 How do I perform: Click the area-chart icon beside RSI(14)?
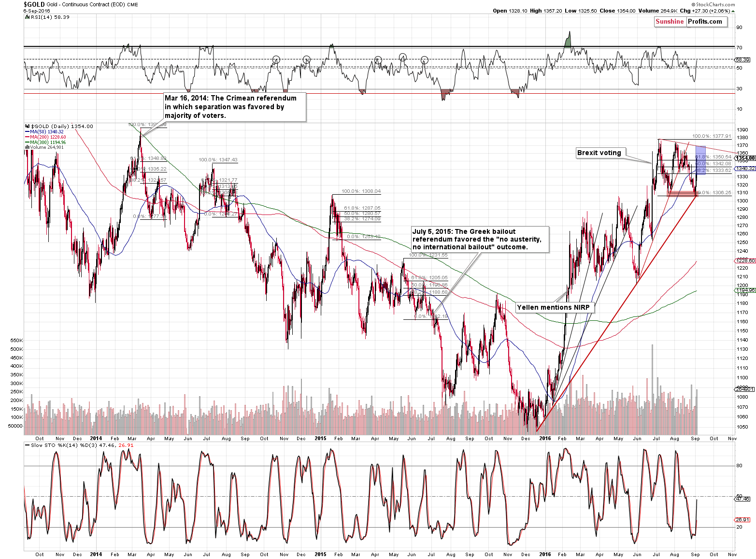point(27,17)
